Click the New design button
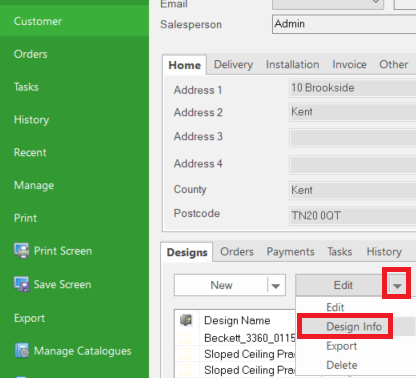Screen dimensions: 416x378 pyautogui.click(x=221, y=285)
